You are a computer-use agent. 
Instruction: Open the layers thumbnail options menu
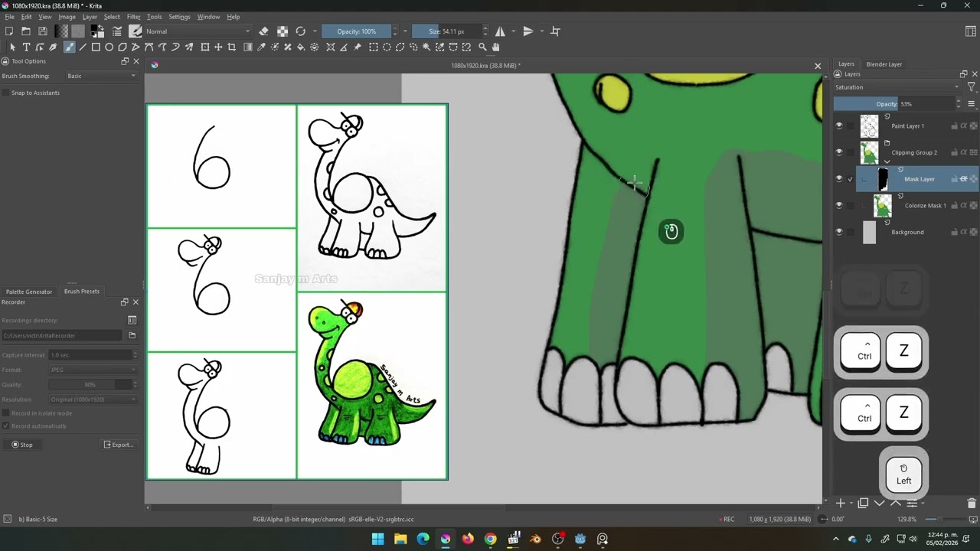pos(972,104)
